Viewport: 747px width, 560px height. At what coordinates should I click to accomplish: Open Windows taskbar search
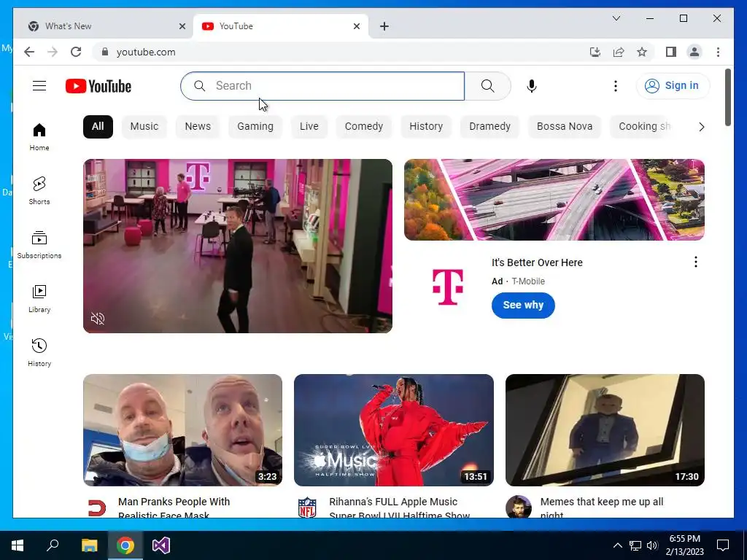pos(53,545)
